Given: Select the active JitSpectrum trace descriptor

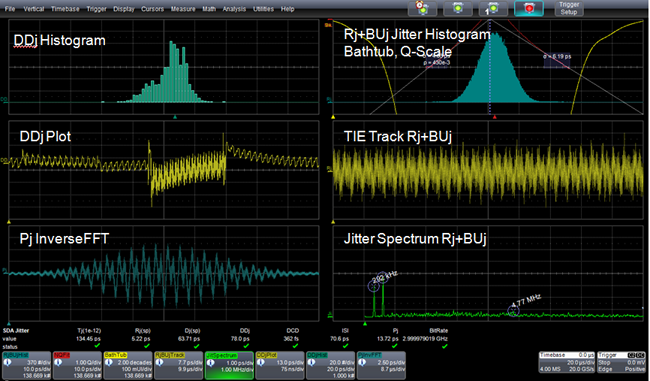Looking at the screenshot, I should pyautogui.click(x=229, y=365).
